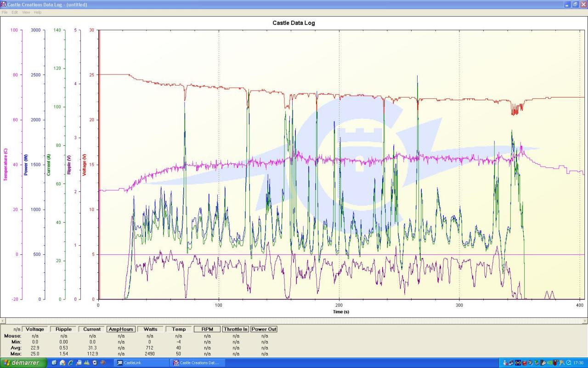Click the Max: row label
The height and width of the screenshot is (368, 588).
pos(16,354)
